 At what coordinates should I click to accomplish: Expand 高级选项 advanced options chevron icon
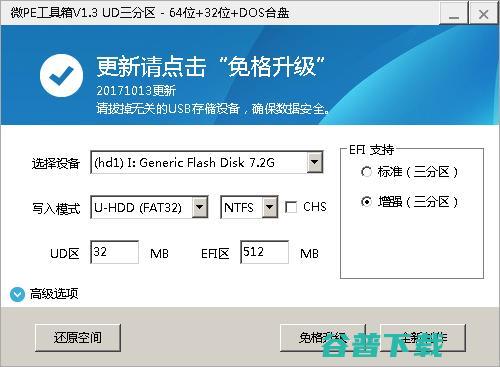(x=17, y=295)
